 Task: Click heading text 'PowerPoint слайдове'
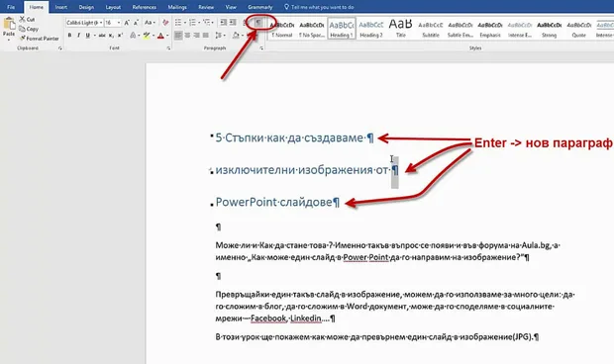273,202
